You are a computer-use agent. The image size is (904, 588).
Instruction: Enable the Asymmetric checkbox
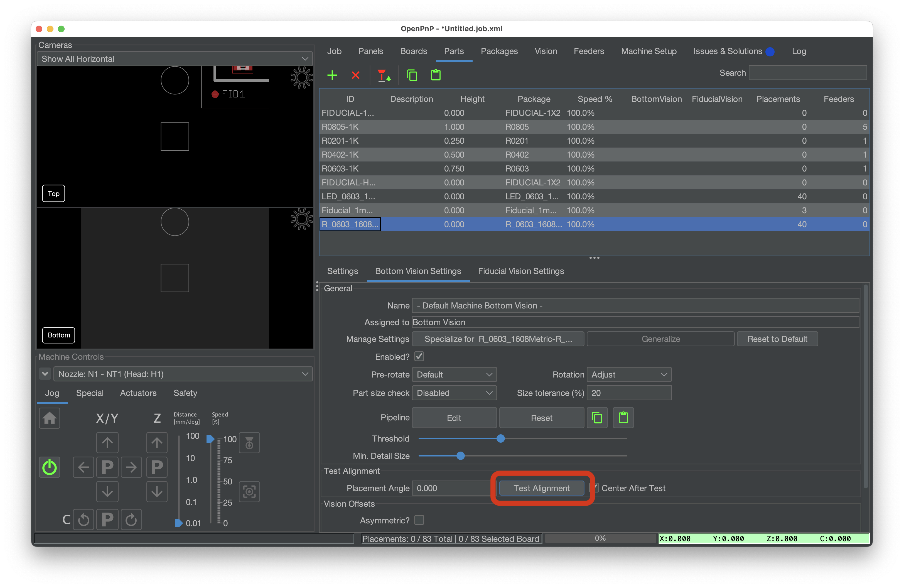click(419, 520)
